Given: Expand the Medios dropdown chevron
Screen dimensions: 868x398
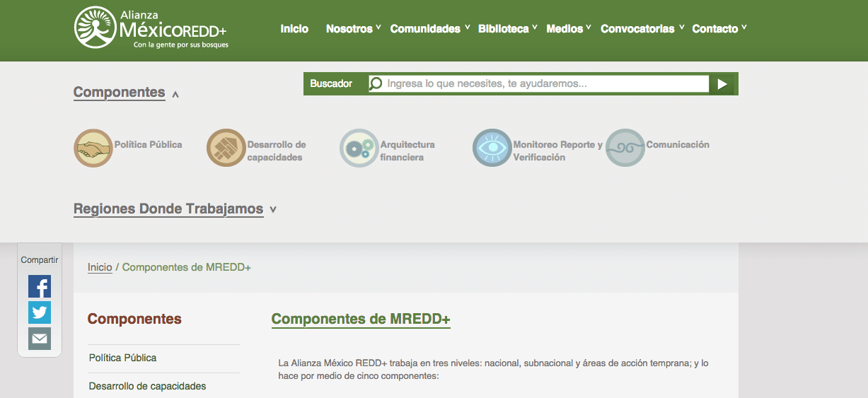Looking at the screenshot, I should click(589, 28).
